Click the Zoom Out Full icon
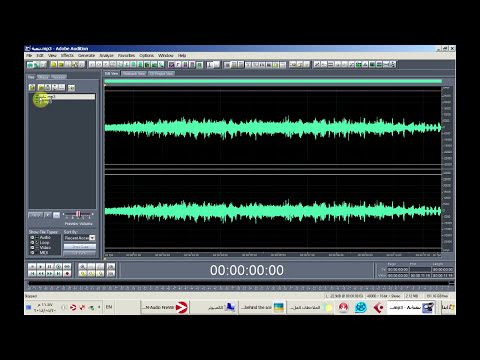This screenshot has height=360, width=480. (x=100, y=266)
